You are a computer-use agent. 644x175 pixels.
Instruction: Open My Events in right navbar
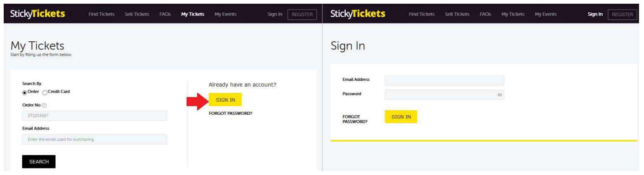546,14
